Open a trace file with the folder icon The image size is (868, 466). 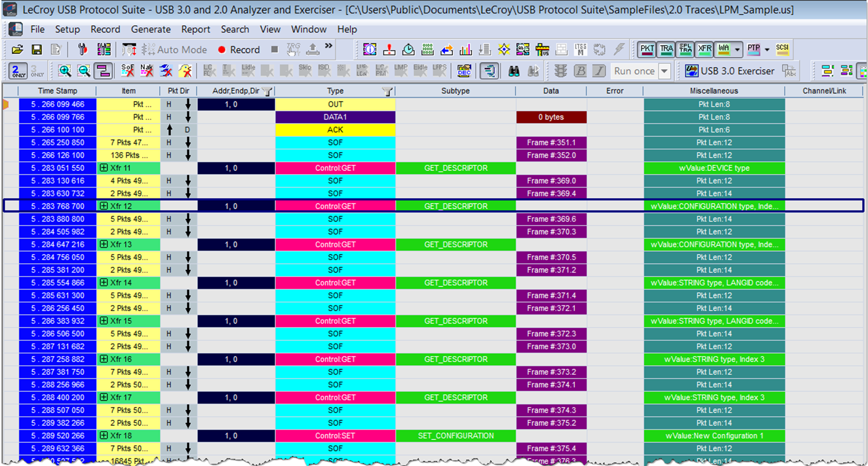click(x=17, y=50)
